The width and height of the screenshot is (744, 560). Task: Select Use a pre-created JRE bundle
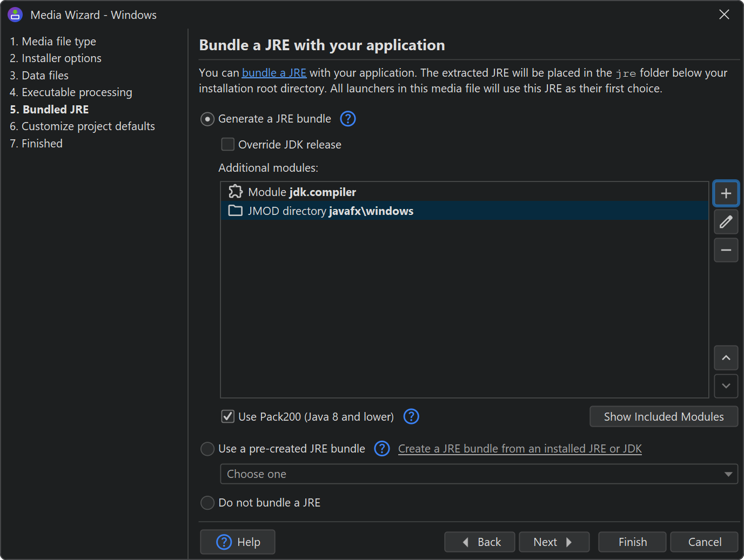(x=207, y=449)
